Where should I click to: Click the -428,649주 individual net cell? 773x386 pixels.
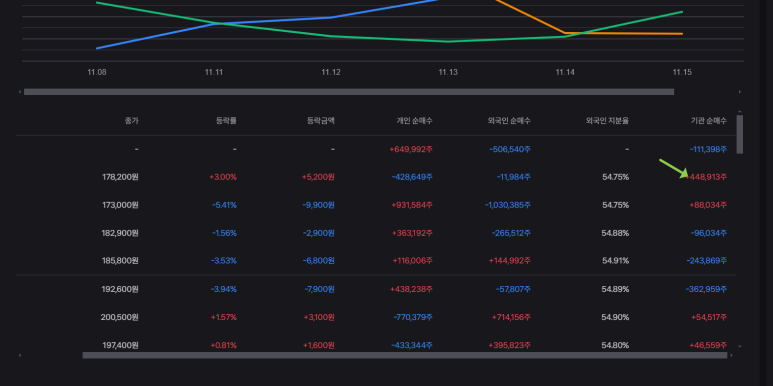point(412,177)
